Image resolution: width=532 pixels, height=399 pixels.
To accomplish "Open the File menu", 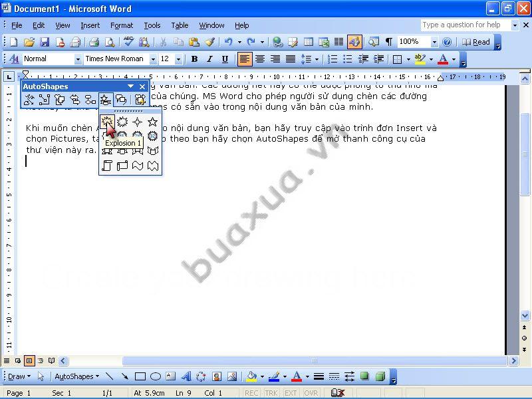I will coord(17,25).
